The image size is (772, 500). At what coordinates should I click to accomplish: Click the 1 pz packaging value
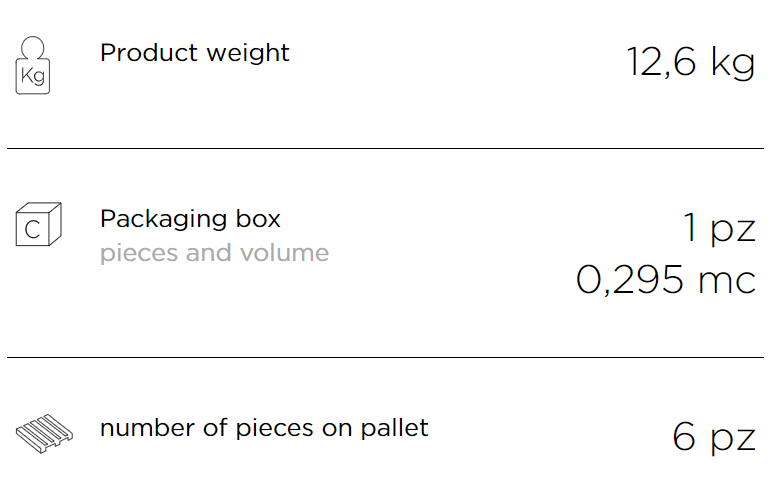(720, 228)
